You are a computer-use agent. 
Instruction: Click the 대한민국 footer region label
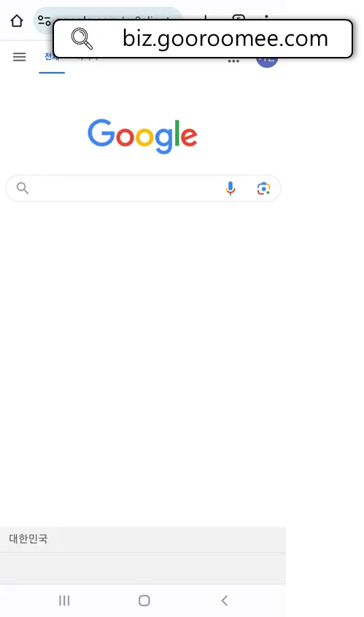tap(28, 539)
